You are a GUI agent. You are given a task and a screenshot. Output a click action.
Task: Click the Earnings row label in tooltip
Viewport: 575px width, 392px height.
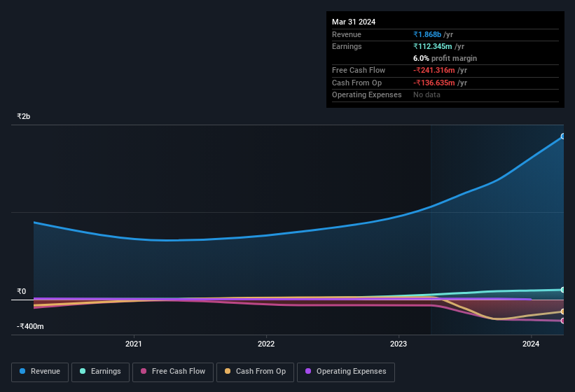click(347, 46)
